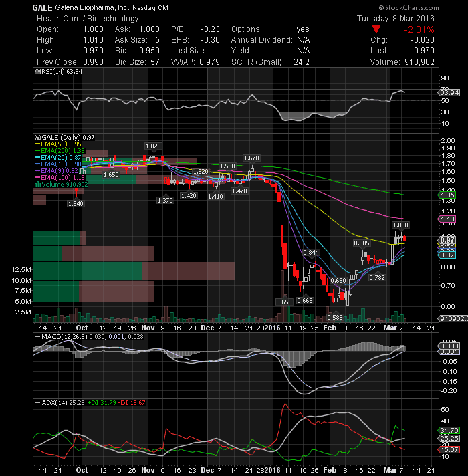Click the 63.94 tag on the RSI axis
The image size is (468, 476).
(x=449, y=92)
